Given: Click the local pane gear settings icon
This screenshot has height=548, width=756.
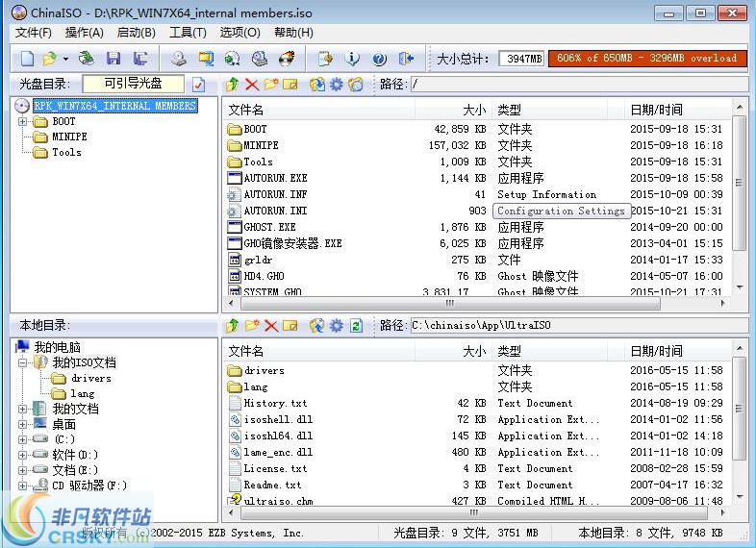Looking at the screenshot, I should click(337, 326).
